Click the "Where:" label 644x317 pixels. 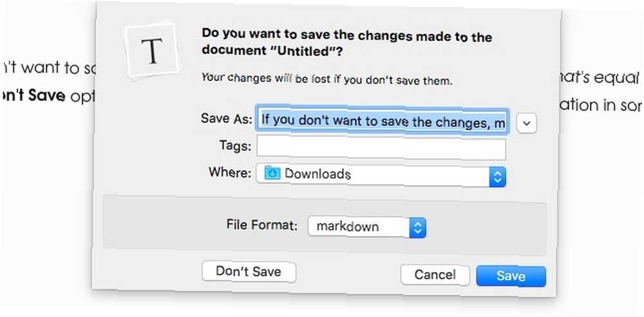[230, 172]
